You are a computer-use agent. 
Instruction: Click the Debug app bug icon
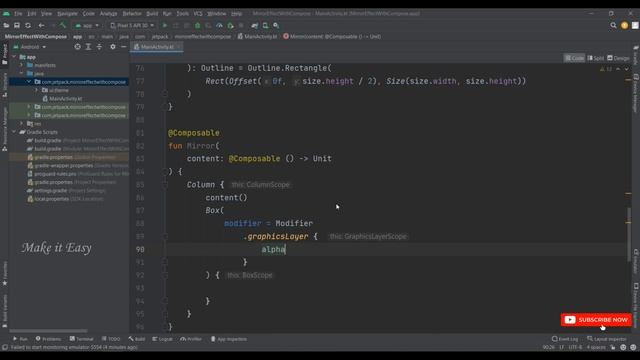pyautogui.click(x=198, y=25)
